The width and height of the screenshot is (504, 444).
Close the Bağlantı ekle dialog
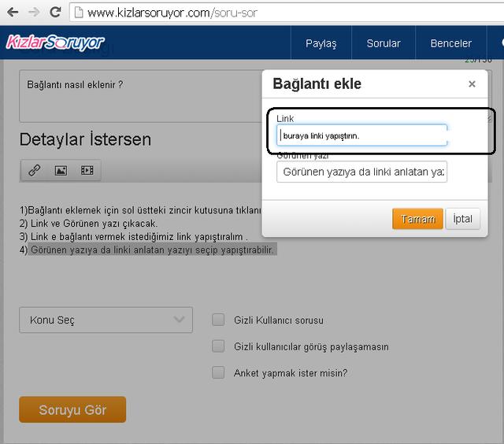pyautogui.click(x=472, y=84)
